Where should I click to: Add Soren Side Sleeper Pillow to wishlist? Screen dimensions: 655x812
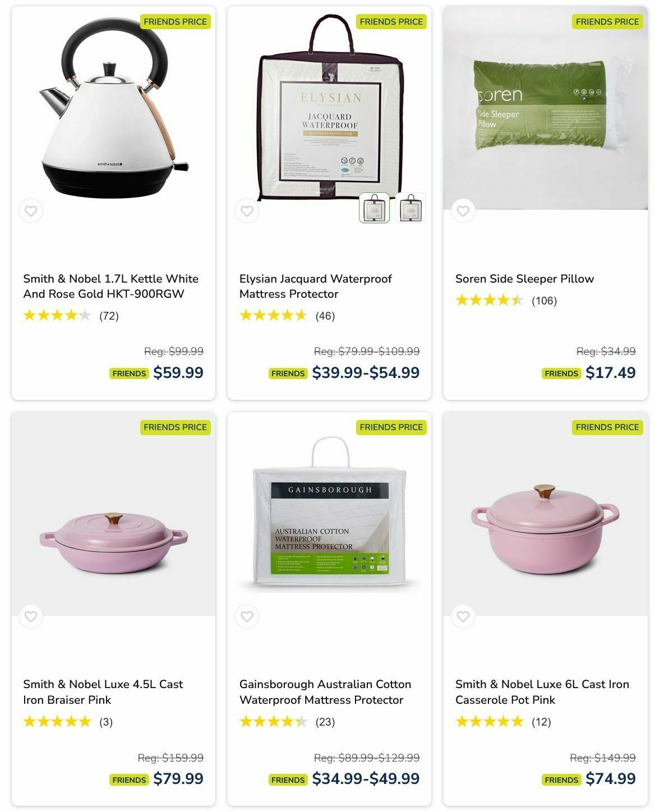coord(463,211)
